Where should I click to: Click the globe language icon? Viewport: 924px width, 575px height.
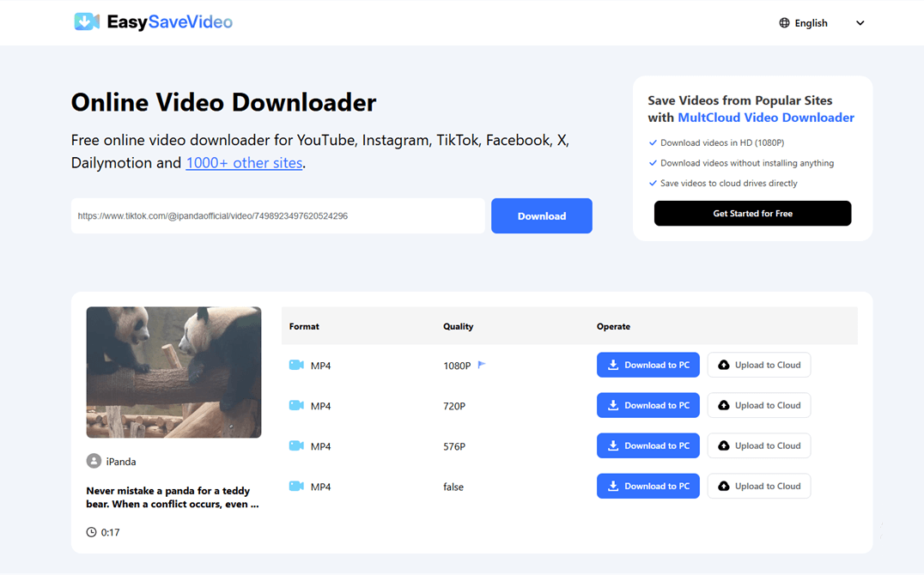[x=784, y=23]
